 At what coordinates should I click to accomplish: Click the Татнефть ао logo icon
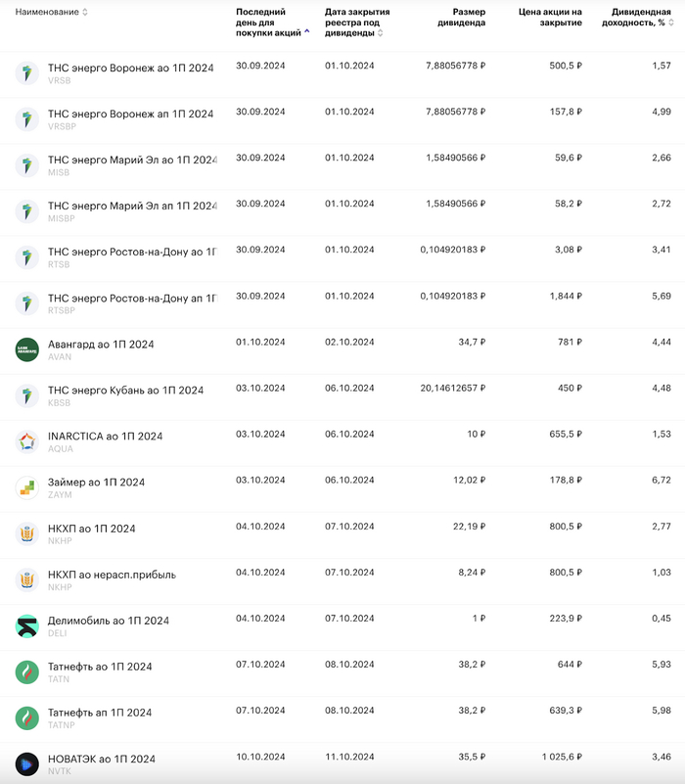click(x=26, y=671)
